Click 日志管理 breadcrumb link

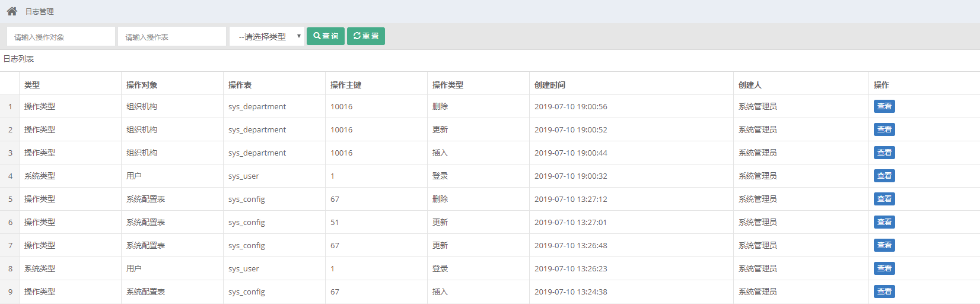(40, 12)
